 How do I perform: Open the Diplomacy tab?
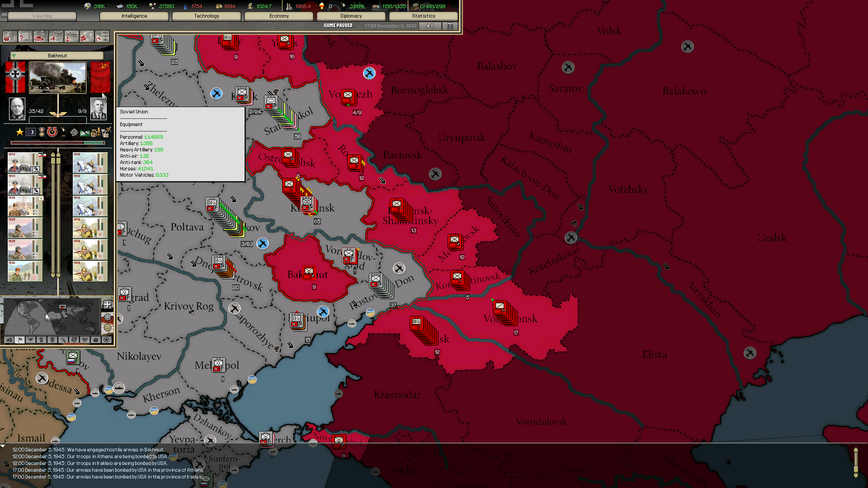tap(351, 16)
